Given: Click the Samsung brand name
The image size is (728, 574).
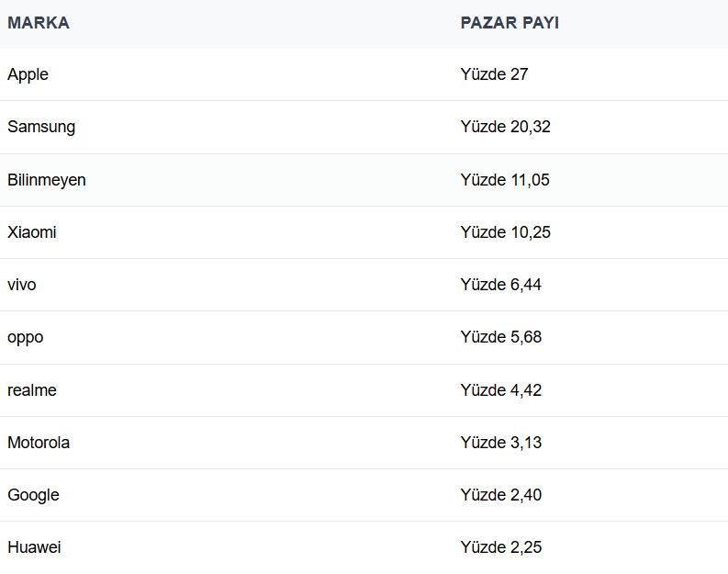Looking at the screenshot, I should tap(41, 127).
